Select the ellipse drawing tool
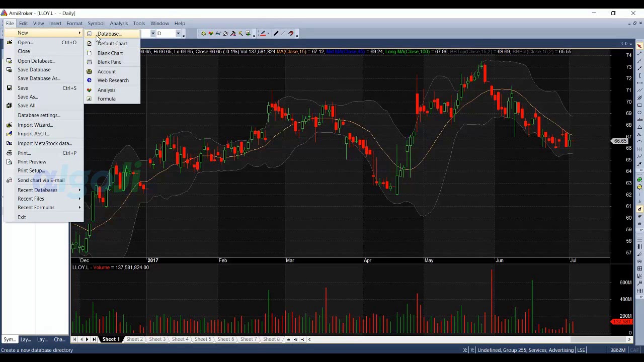 (639, 113)
